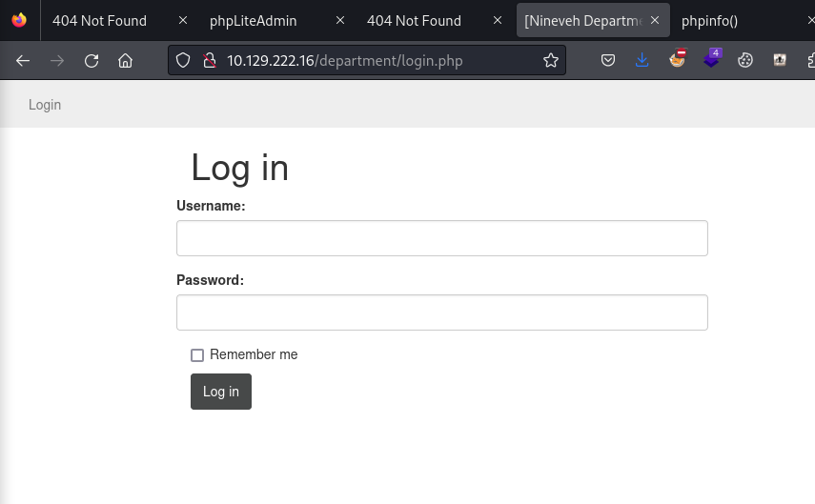Click the Log in heading

point(239,168)
